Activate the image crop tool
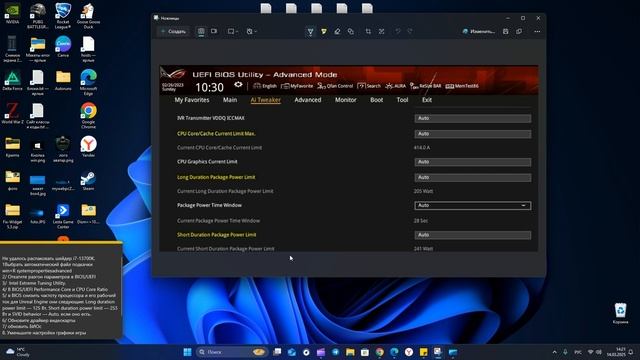This screenshot has width=640, height=360. click(x=368, y=31)
